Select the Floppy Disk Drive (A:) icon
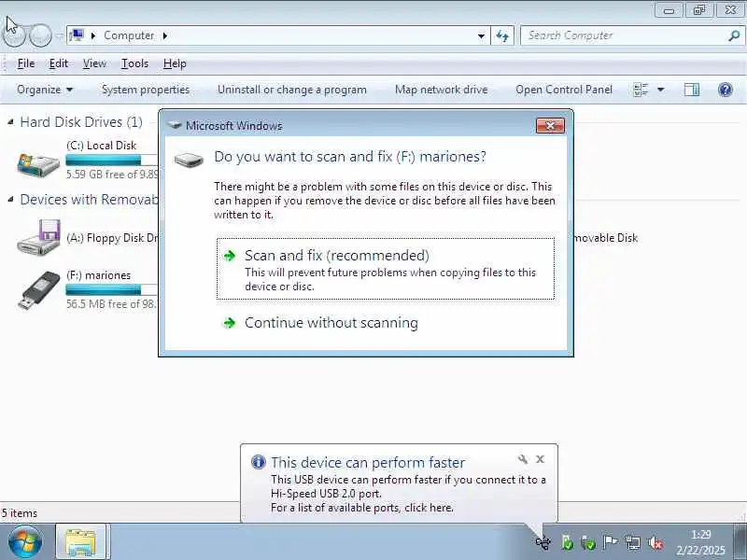Viewport: 747px width, 560px height. [39, 237]
